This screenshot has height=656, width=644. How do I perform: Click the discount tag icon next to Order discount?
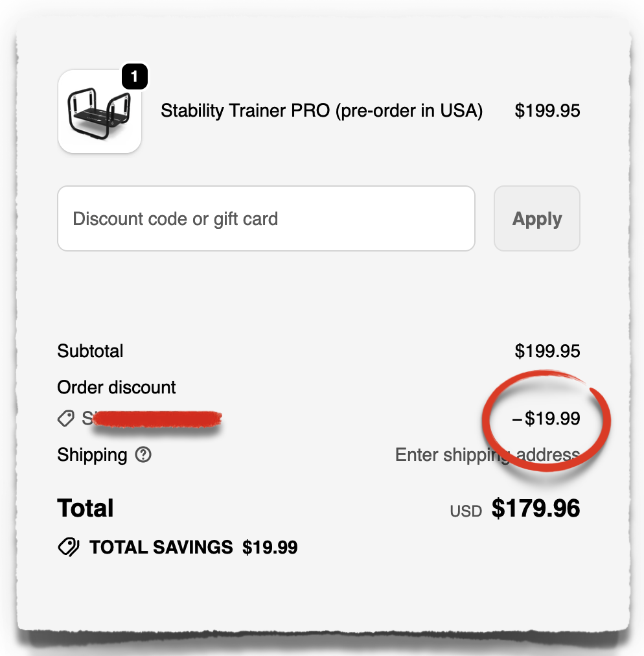65,419
